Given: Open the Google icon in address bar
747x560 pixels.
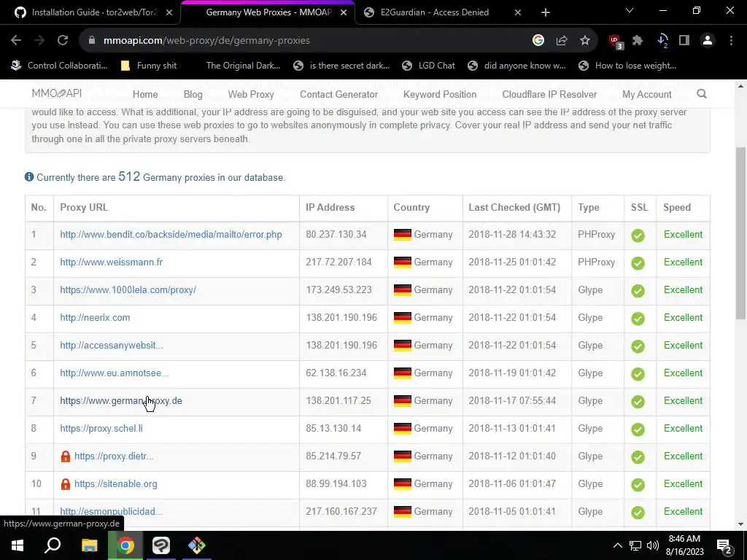Looking at the screenshot, I should pos(538,41).
